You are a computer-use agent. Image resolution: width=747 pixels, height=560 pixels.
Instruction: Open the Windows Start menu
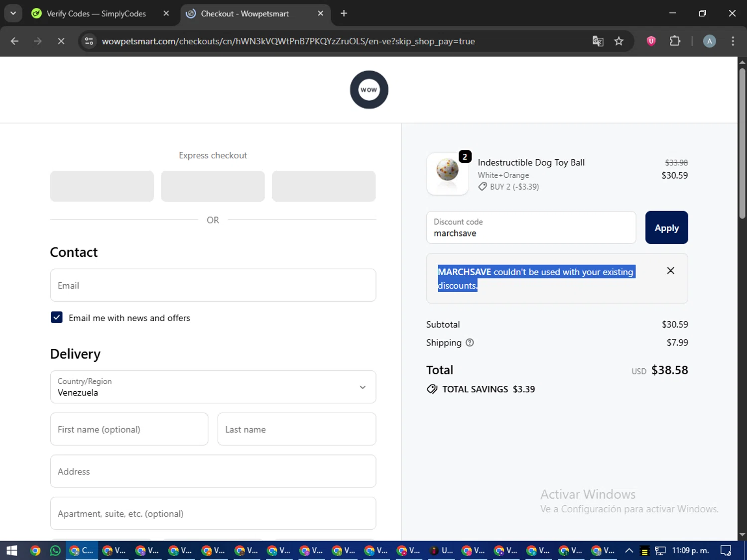tap(11, 551)
